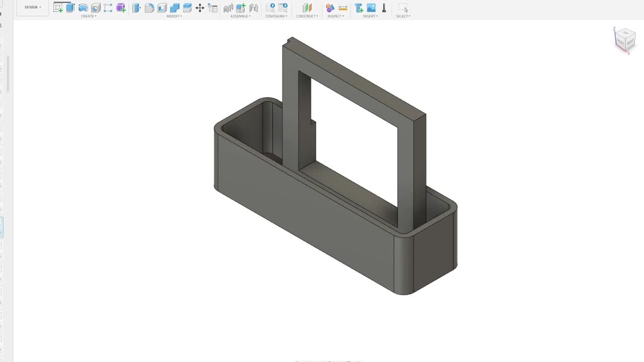Expand the CONSTRUCT menu
Screen dimensions: 644x362
point(307,16)
